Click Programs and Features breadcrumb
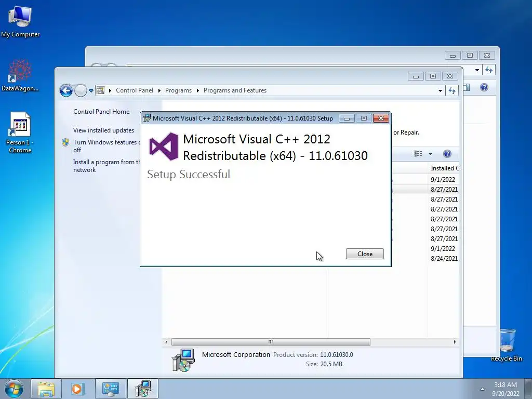The image size is (532, 399). click(x=235, y=90)
